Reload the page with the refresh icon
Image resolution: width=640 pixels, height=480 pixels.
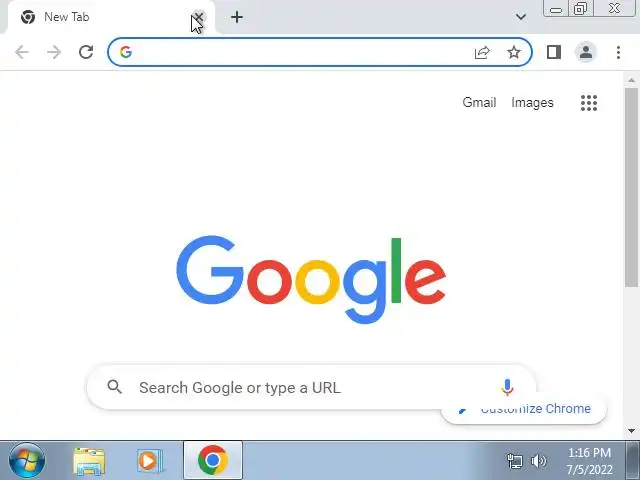86,52
